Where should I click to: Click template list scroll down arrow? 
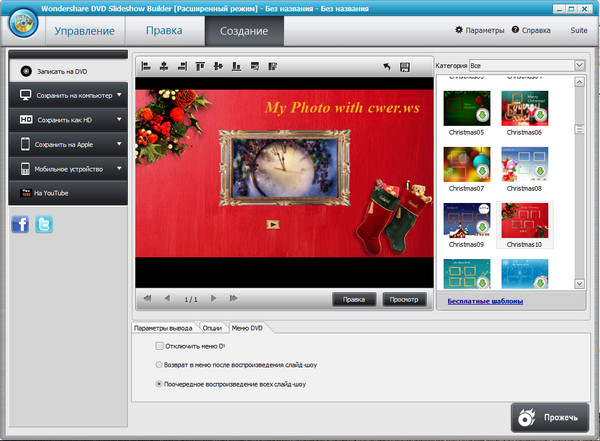click(580, 284)
